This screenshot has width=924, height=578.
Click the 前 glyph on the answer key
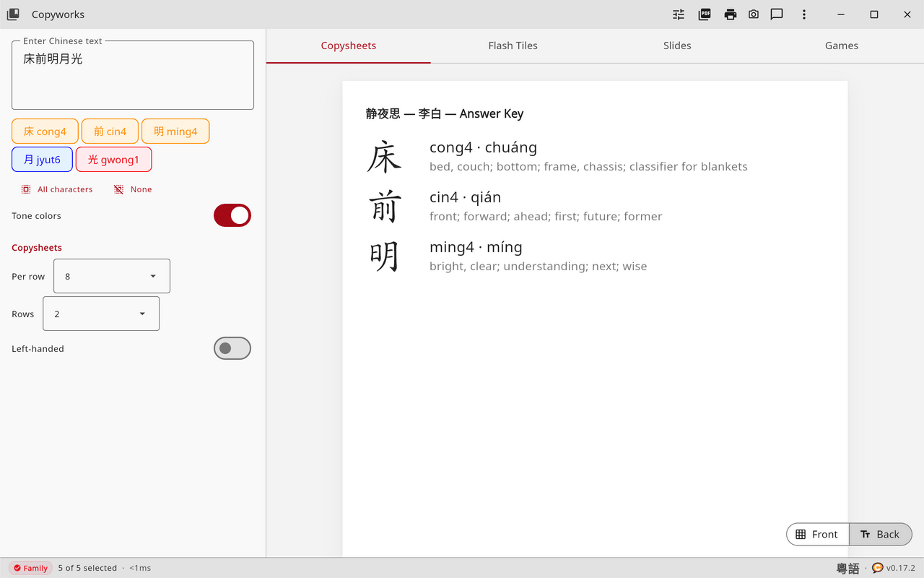pos(384,207)
